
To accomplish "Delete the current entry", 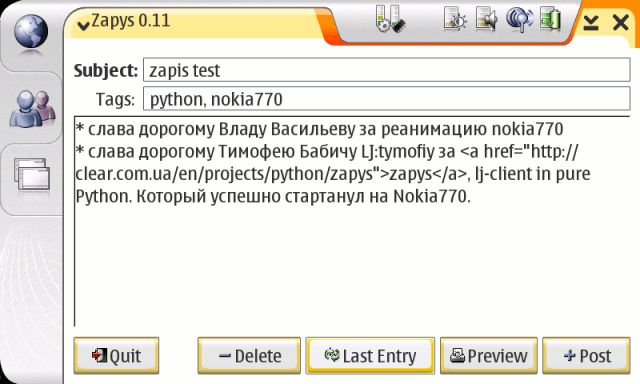I will tap(249, 356).
